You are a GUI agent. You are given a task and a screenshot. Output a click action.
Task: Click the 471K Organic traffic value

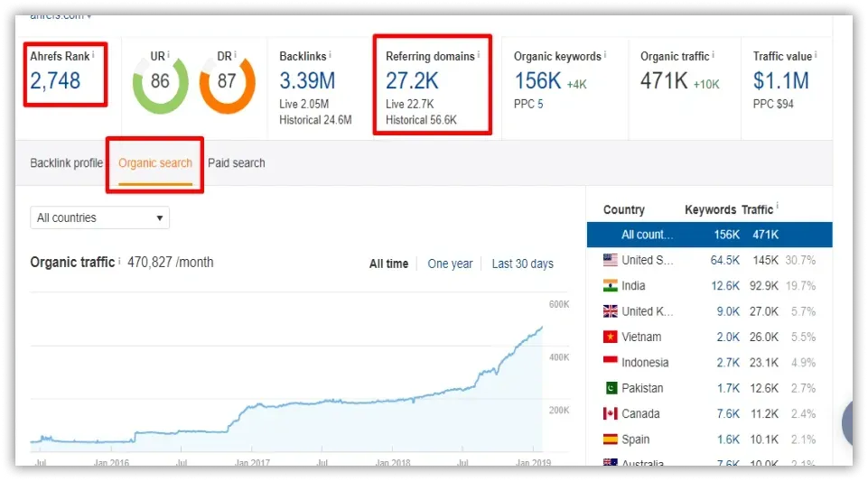664,80
